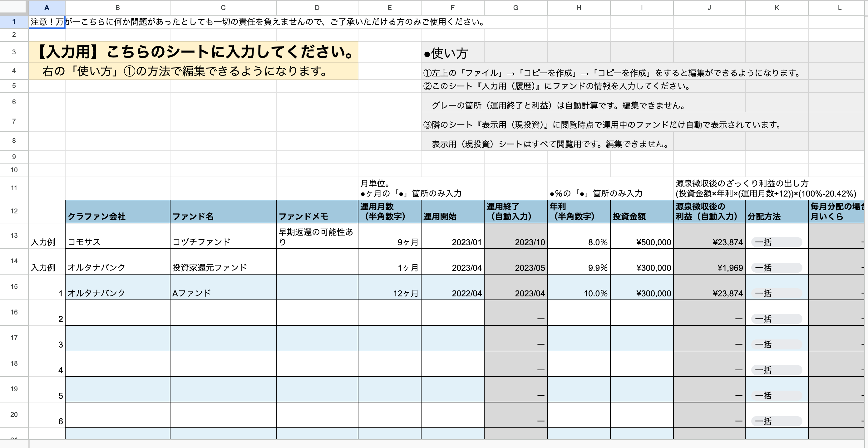868x448 pixels.
Task: Select row 12 header
Action: (x=14, y=212)
